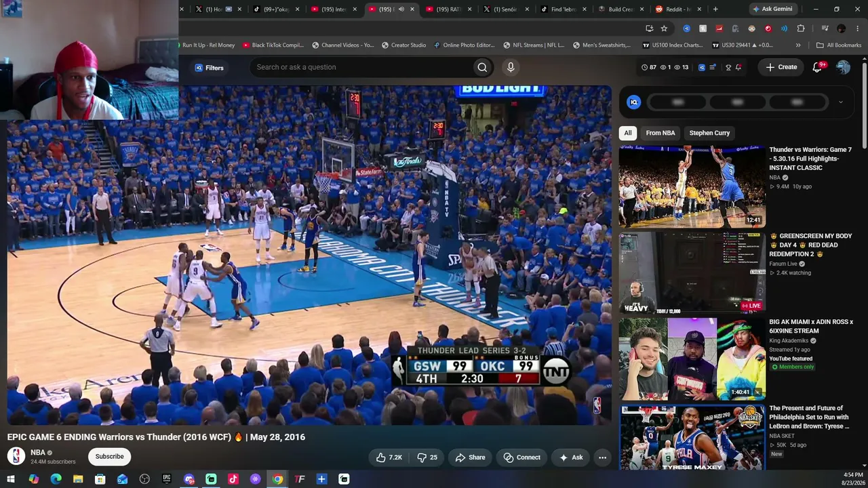Click the Connect button

[x=521, y=457]
